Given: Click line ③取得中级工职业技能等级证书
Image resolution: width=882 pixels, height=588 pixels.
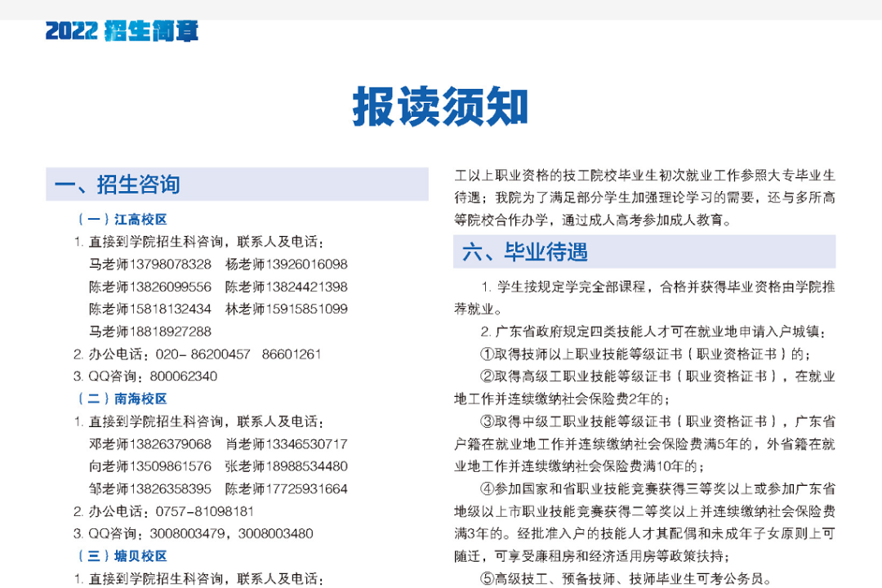Looking at the screenshot, I should [x=657, y=421].
